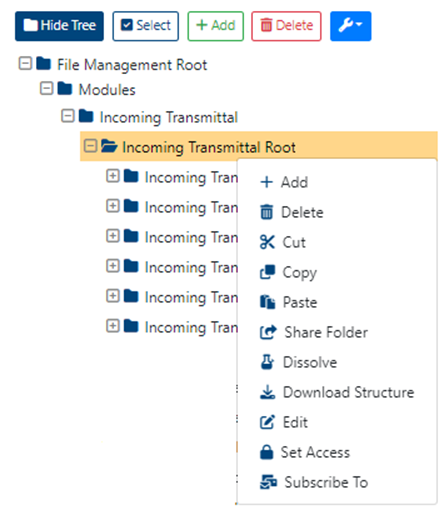Click the trash icon beside context-menu Delete
This screenshot has width=444, height=515.
click(x=267, y=212)
